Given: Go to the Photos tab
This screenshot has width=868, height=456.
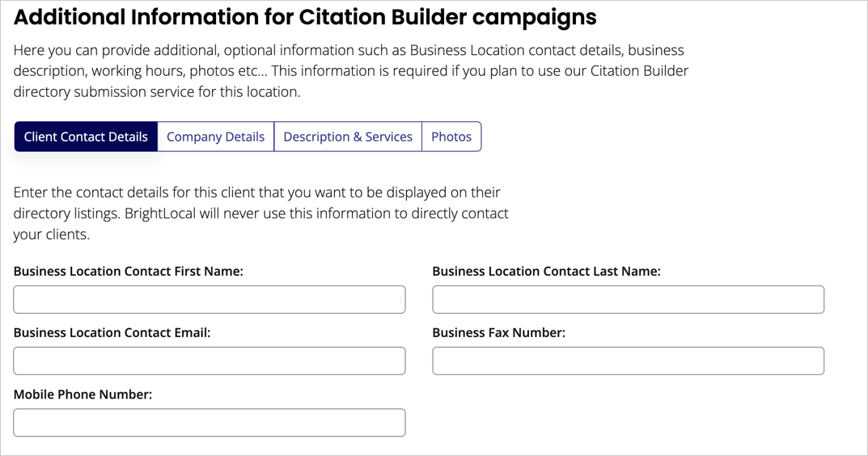Looking at the screenshot, I should (x=451, y=137).
